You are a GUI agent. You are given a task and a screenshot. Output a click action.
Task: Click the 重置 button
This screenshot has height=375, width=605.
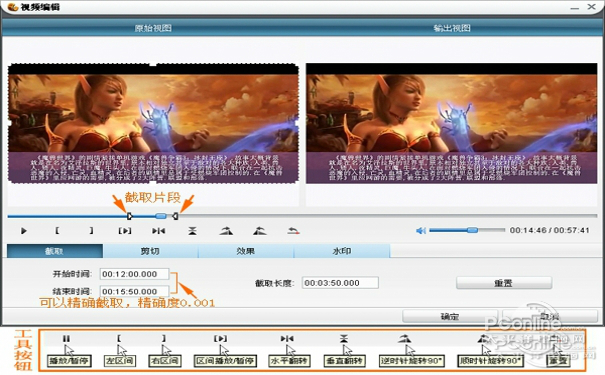[504, 283]
